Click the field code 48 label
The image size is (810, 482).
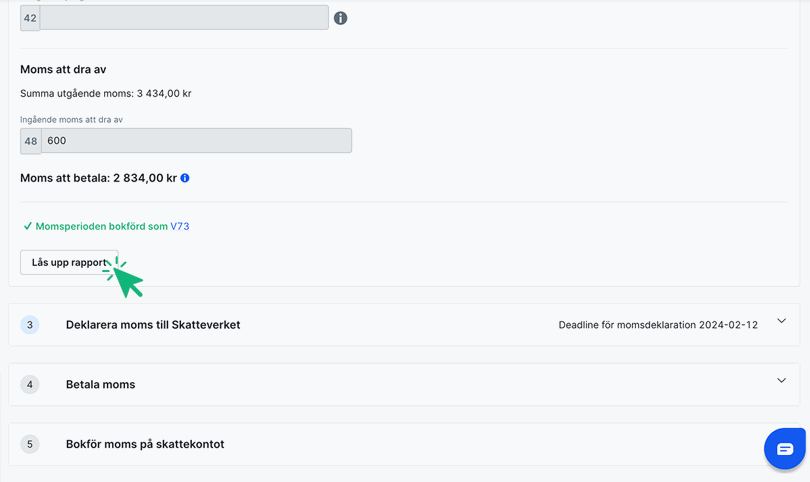[x=31, y=141]
